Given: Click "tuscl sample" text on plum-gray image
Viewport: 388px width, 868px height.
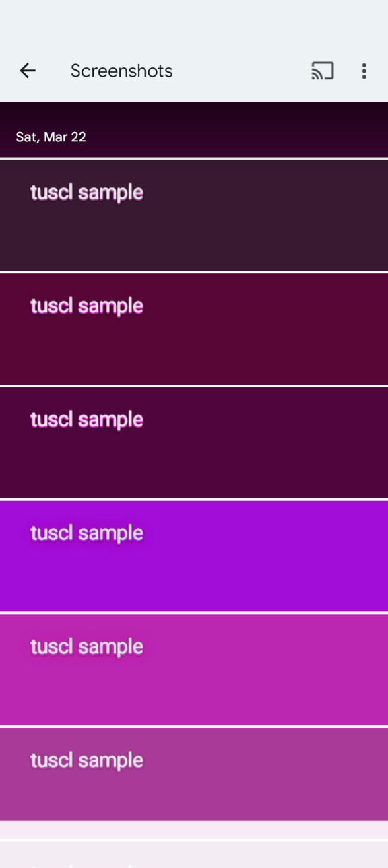Looking at the screenshot, I should (x=87, y=193).
